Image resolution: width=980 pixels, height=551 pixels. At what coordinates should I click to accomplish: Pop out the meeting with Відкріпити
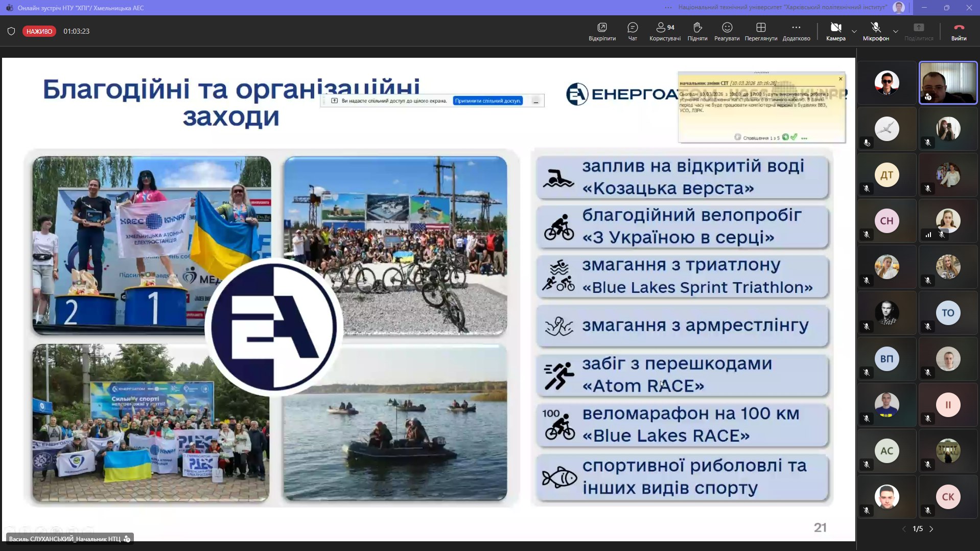click(602, 31)
